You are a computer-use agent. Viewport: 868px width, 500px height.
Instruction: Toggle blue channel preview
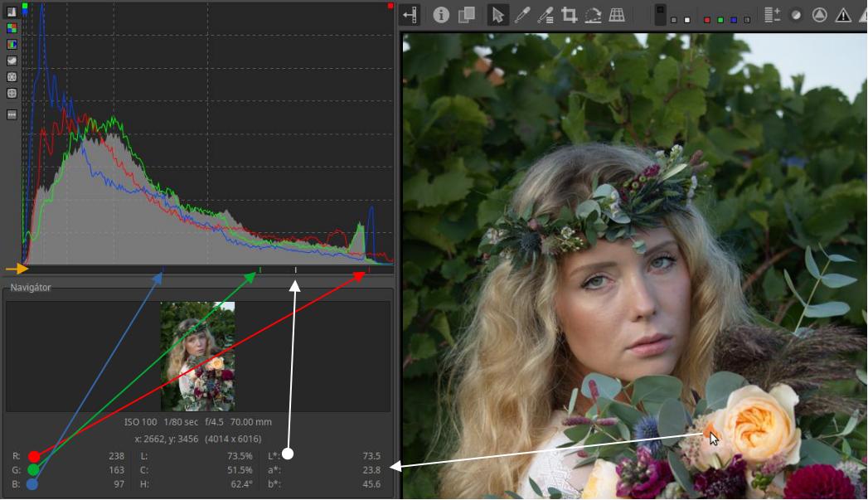pos(734,19)
